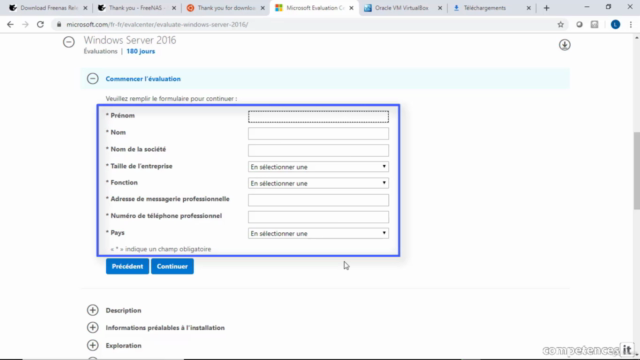This screenshot has height=360, width=640.
Task: Collapse the Windows Server 2016 section
Action: click(69, 42)
